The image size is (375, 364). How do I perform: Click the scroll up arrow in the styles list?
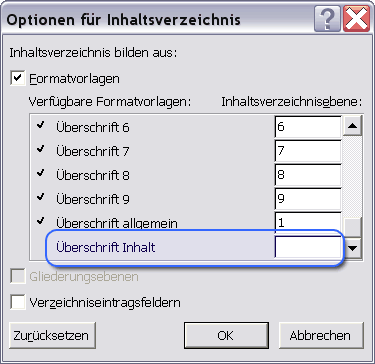353,126
